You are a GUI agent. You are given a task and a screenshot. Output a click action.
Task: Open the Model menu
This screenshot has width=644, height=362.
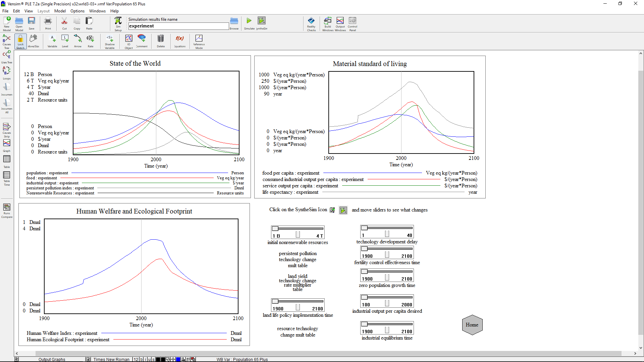pos(60,11)
